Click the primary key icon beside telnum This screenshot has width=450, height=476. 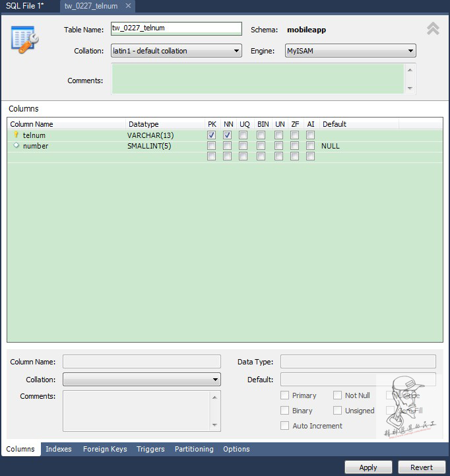16,135
